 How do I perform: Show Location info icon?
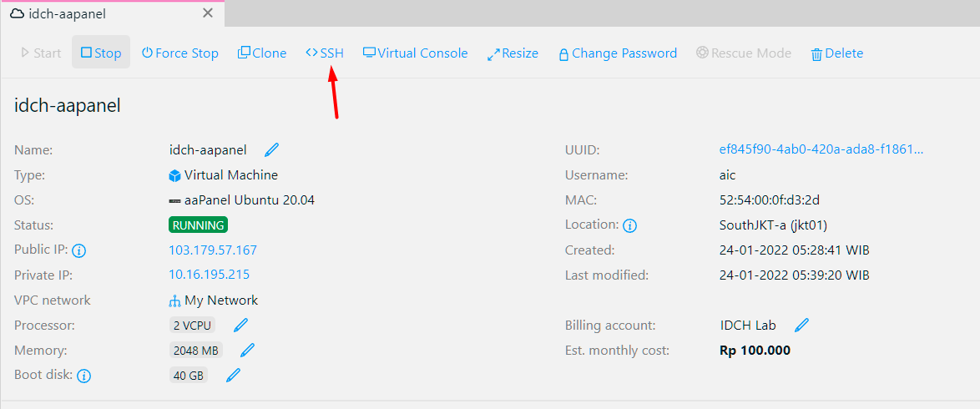coord(630,225)
